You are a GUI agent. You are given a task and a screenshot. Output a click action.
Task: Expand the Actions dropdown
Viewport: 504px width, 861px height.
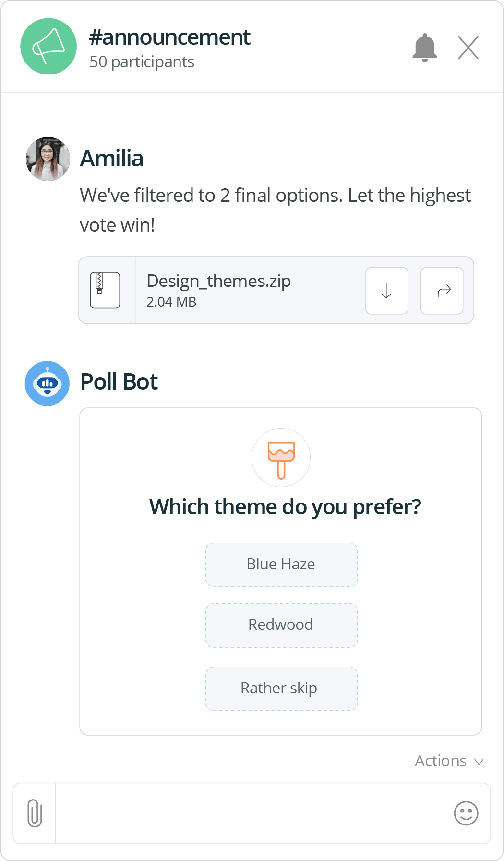pyautogui.click(x=441, y=761)
